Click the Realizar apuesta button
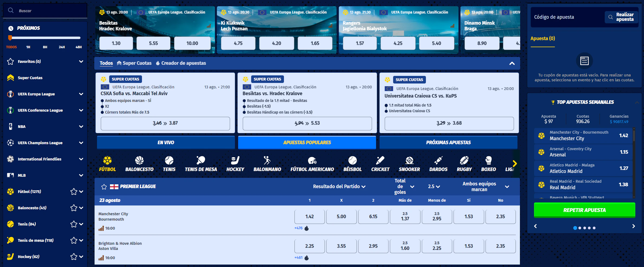This screenshot has width=644, height=267. 621,17
